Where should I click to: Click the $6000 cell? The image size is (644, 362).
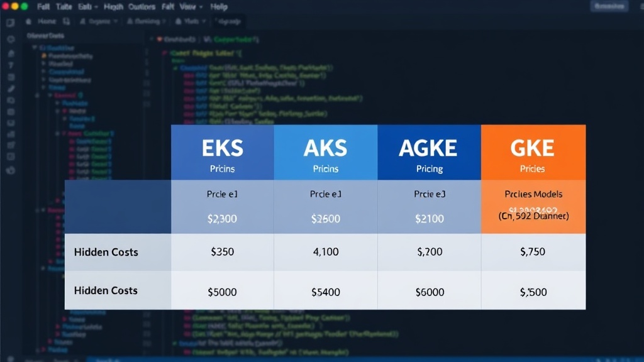tap(429, 290)
